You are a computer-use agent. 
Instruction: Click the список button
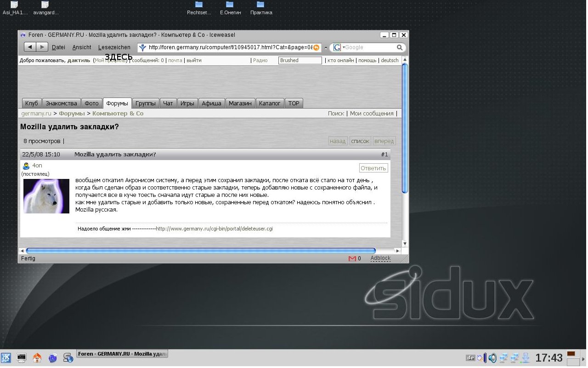(x=360, y=141)
